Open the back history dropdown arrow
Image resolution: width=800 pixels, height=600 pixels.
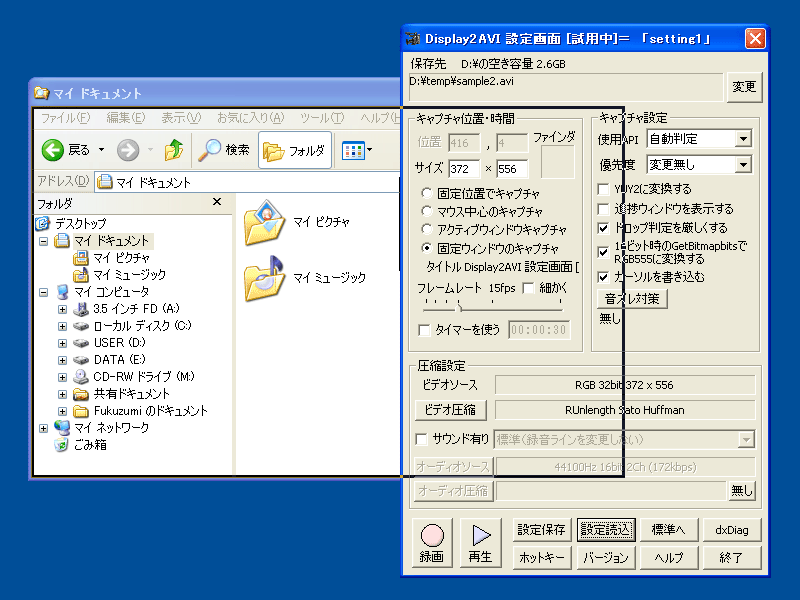coord(102,150)
